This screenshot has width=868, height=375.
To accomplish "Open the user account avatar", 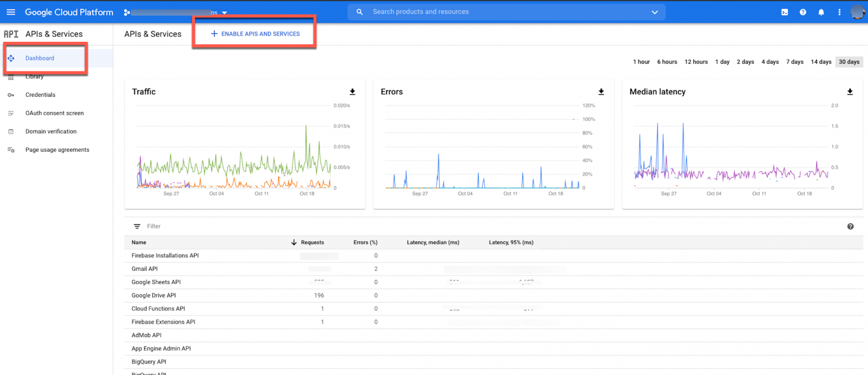I will point(857,12).
